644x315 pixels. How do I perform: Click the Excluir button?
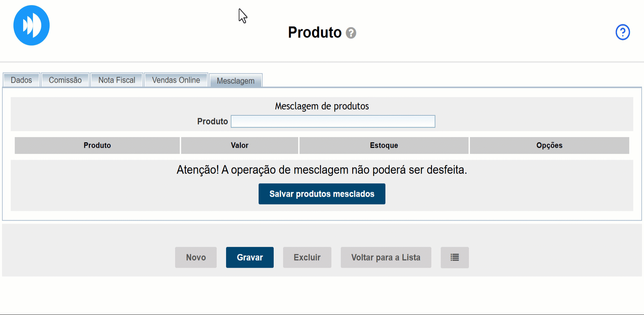(307, 257)
